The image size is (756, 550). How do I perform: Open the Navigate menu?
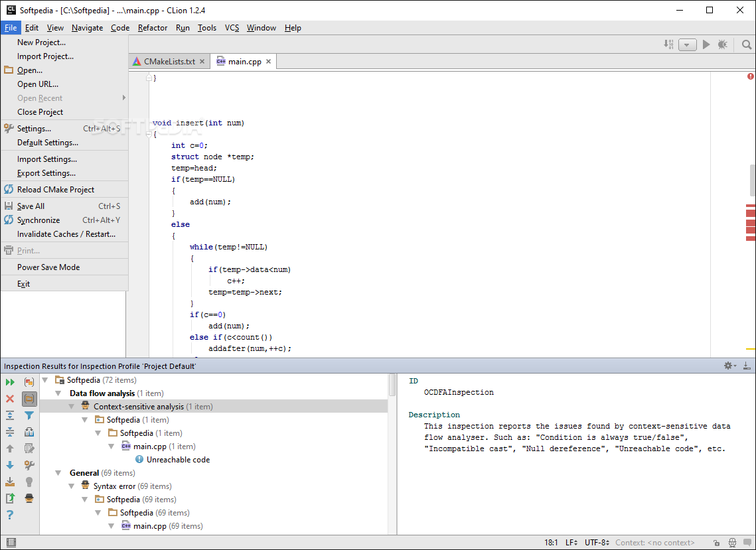[x=87, y=28]
